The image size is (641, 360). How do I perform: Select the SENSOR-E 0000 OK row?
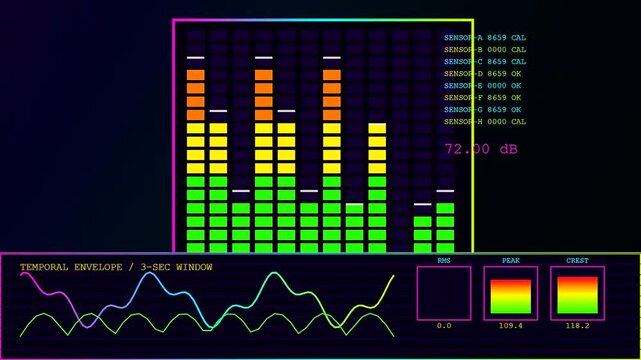pyautogui.click(x=482, y=86)
